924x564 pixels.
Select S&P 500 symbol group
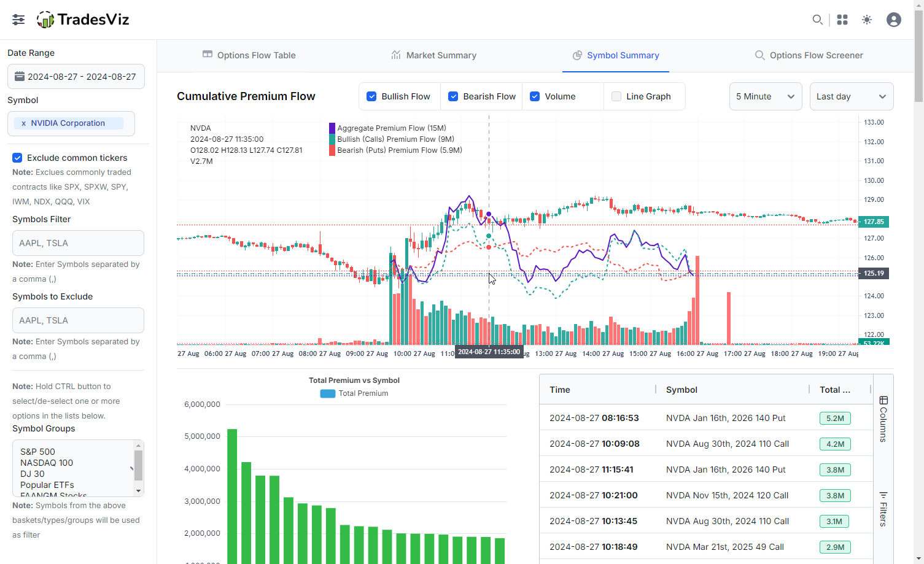[37, 452]
